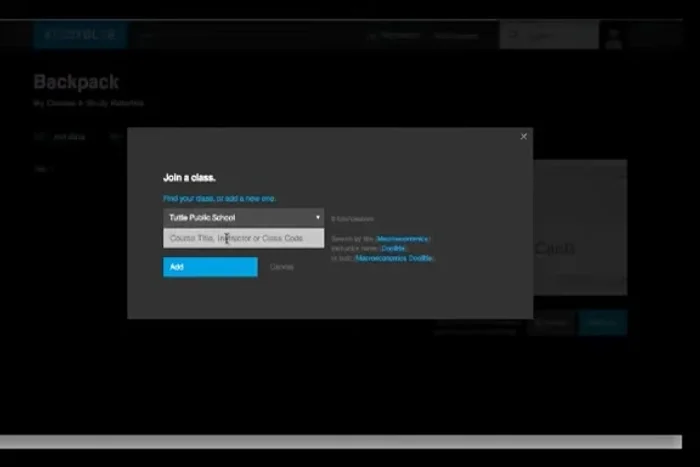
Task: Close the Join a class dialog
Action: pyautogui.click(x=523, y=137)
